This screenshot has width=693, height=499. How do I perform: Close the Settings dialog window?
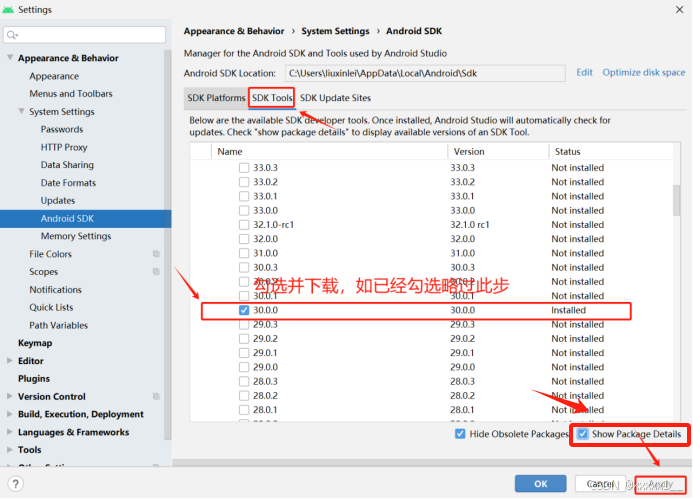[680, 9]
